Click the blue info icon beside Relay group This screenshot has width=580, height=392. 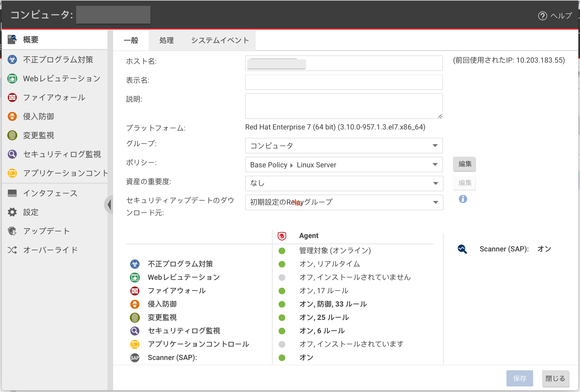463,199
